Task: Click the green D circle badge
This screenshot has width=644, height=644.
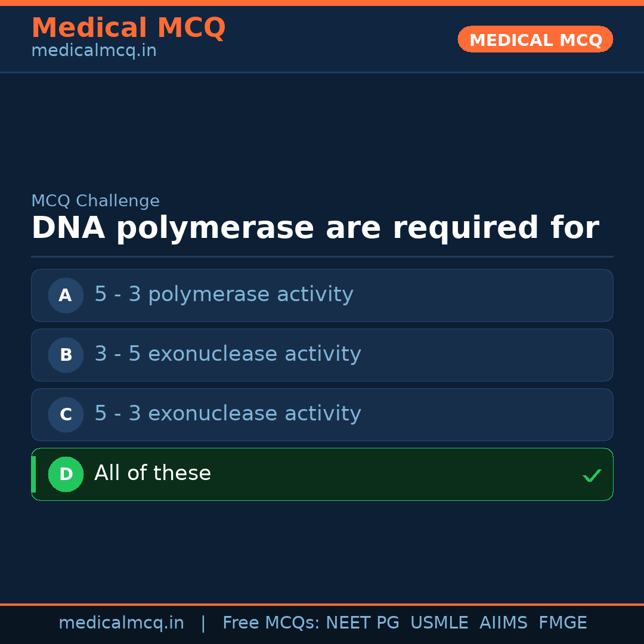Action: click(66, 474)
